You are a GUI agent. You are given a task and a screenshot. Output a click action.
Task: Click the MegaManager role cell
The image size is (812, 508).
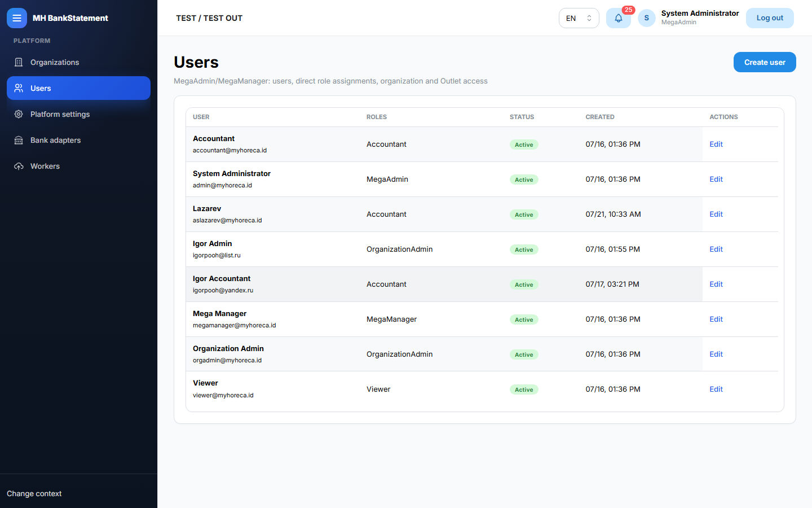click(391, 319)
